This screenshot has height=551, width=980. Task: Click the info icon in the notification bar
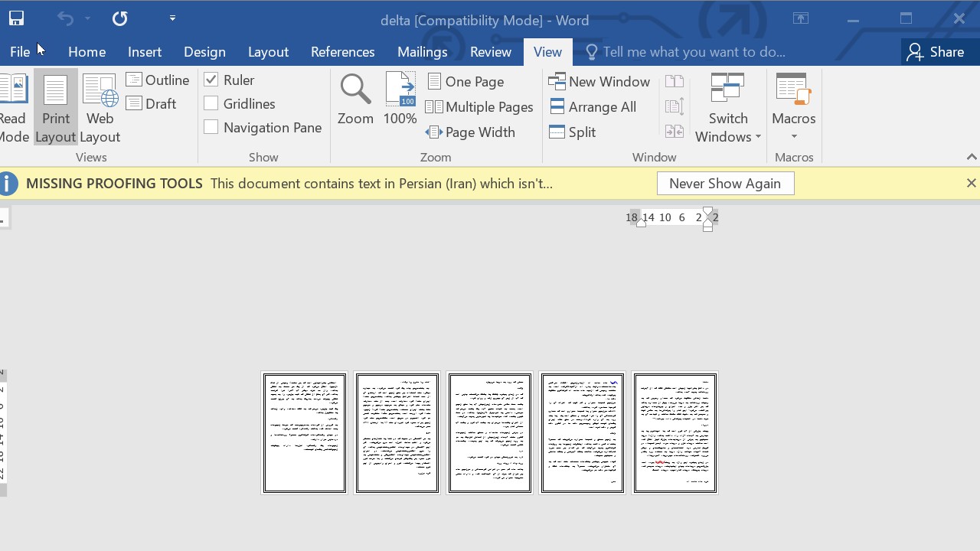(x=7, y=184)
